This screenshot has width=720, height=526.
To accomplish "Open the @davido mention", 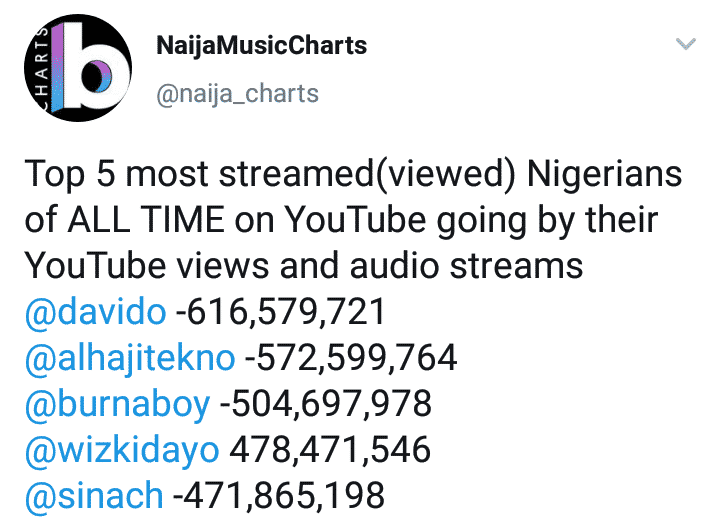I will click(x=95, y=312).
